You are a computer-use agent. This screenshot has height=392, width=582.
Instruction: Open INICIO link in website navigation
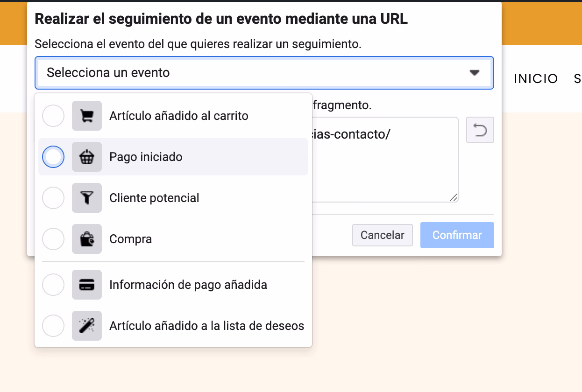tap(536, 79)
